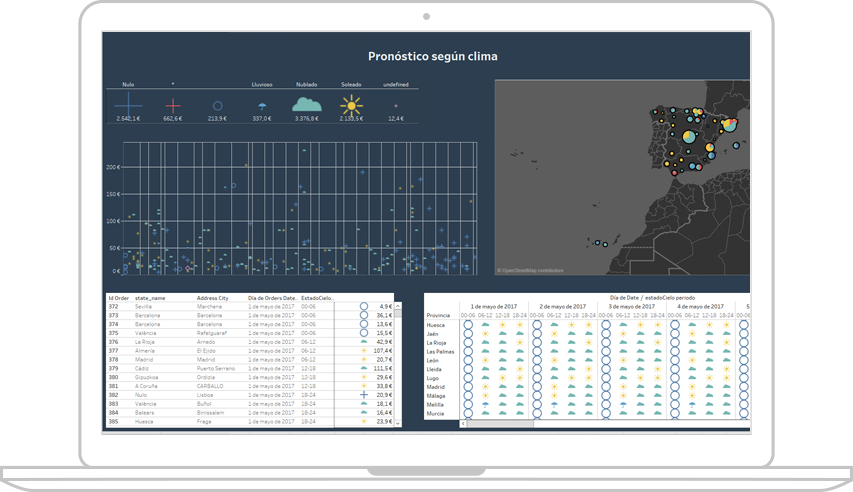This screenshot has width=853, height=492.
Task: Click Huesca 1 de mayo 00-06 circle icon
Action: [x=468, y=325]
